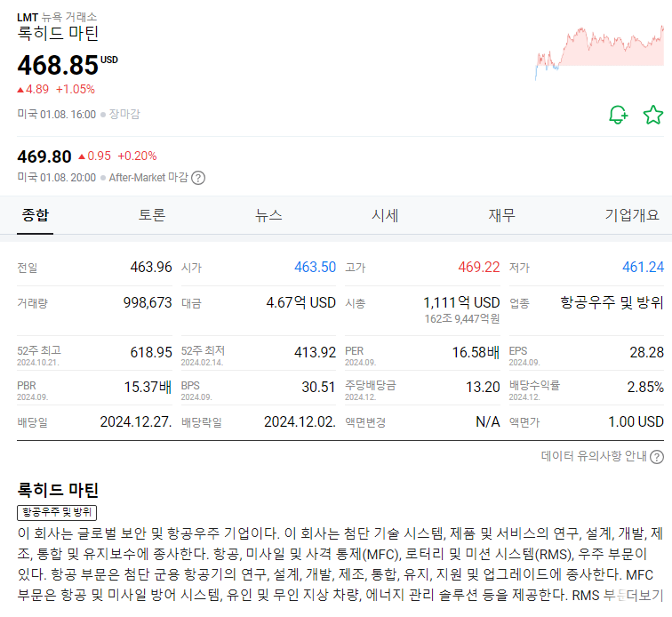Click the after-market price 469.80
The image size is (672, 617).
click(44, 156)
